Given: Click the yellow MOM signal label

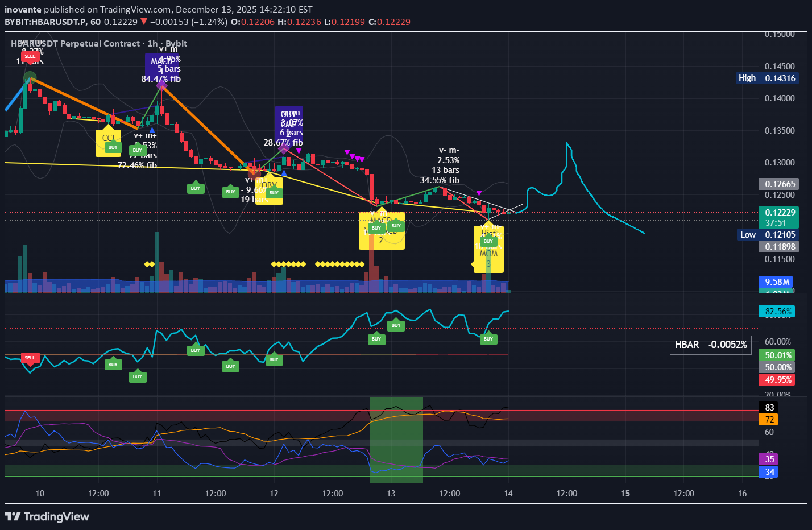Looking at the screenshot, I should [488, 254].
